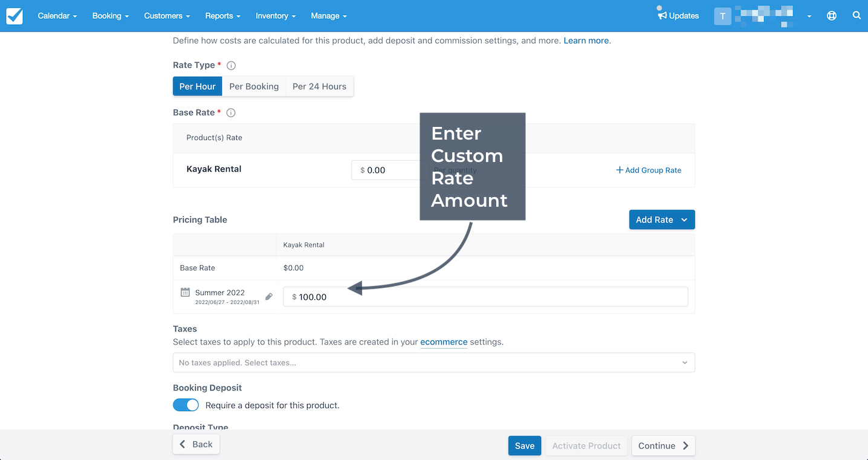Viewport: 868px width, 460px height.
Task: Open the Add Rate dropdown
Action: coord(662,219)
